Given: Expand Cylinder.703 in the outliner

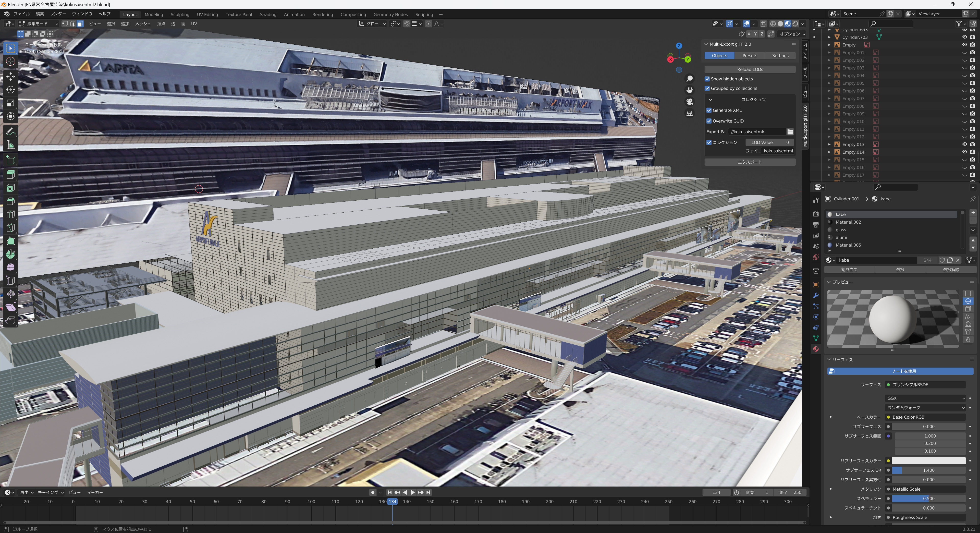Looking at the screenshot, I should click(829, 37).
